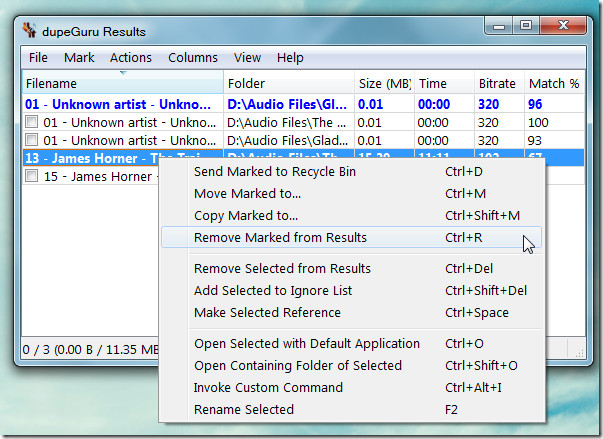Open the Help menu
This screenshot has height=439, width=603.
click(x=290, y=58)
